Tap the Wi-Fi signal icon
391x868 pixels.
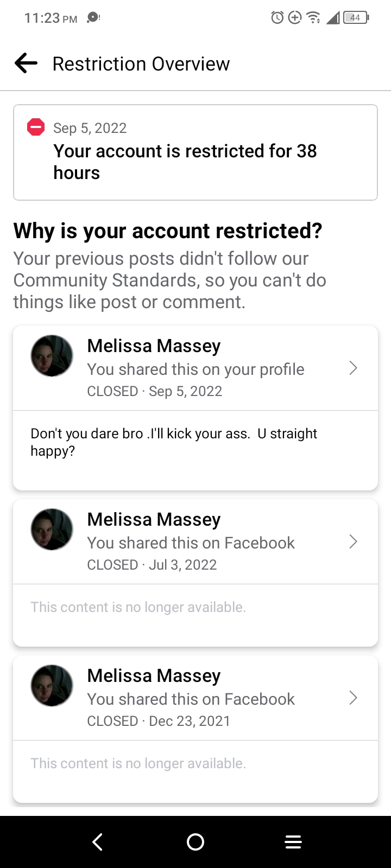[313, 17]
